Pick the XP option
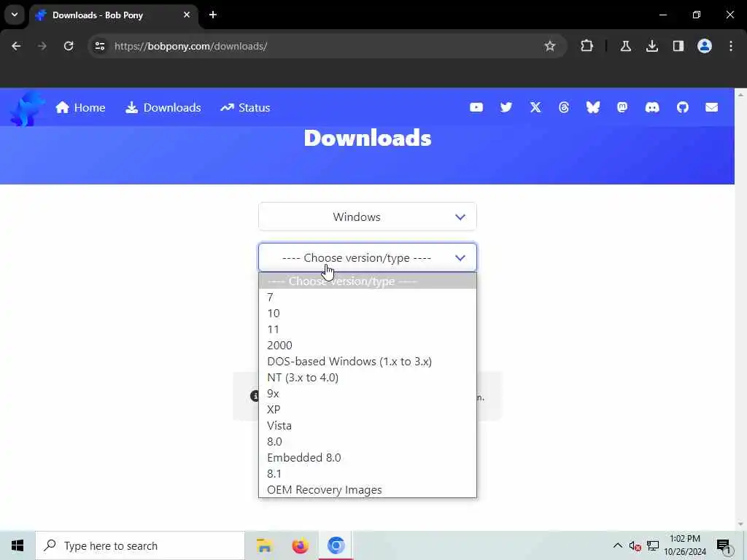747x560 pixels. point(368,410)
